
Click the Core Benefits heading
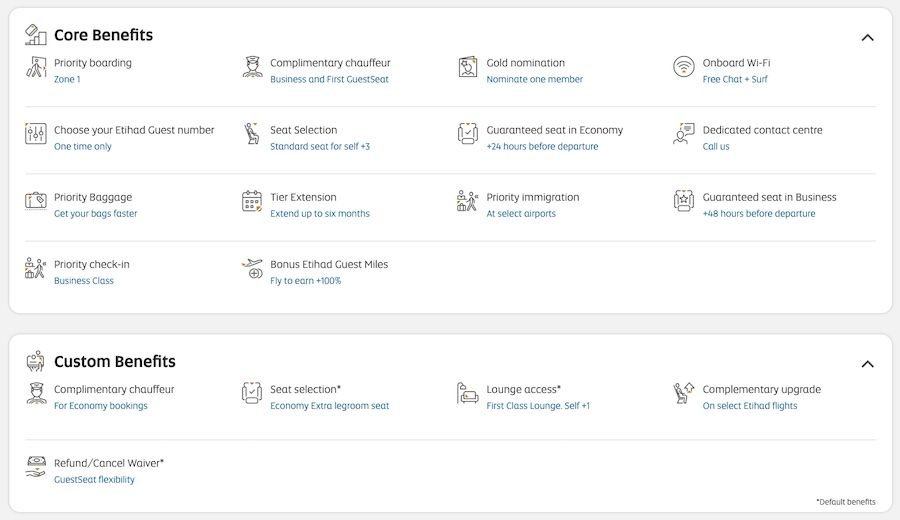103,35
